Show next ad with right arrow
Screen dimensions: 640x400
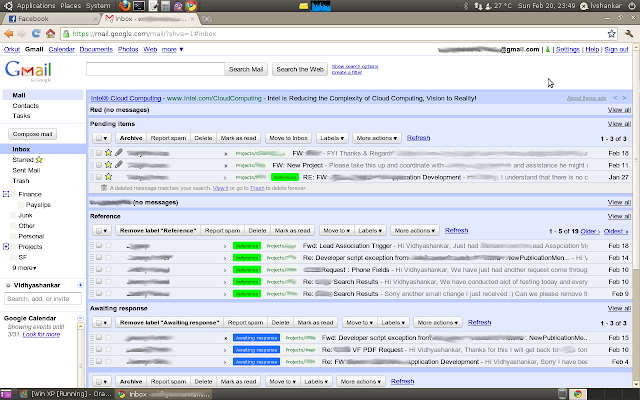(x=624, y=98)
